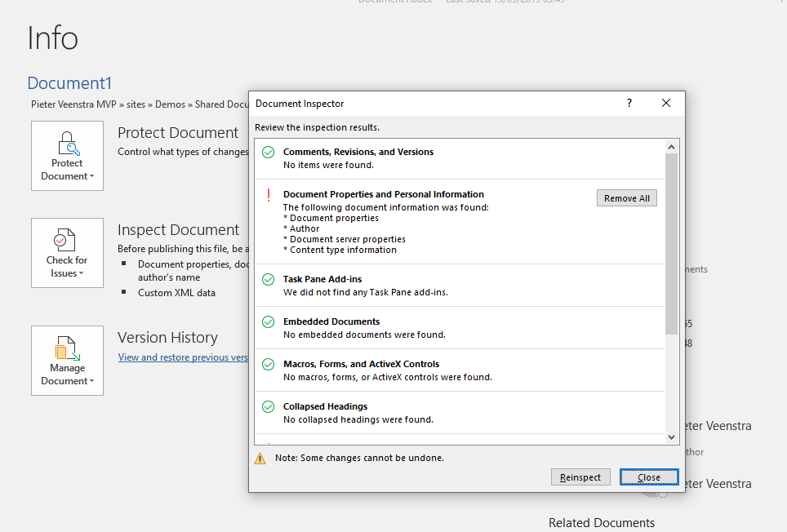Click green check icon beside Task Pane Add-ins
The height and width of the screenshot is (532, 787).
pyautogui.click(x=269, y=279)
